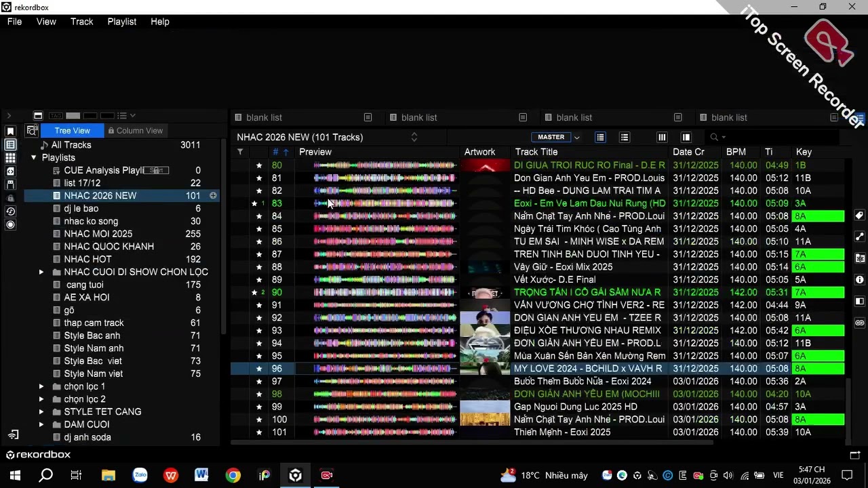Open the tag icon on right edge
This screenshot has width=868, height=488.
tap(860, 216)
